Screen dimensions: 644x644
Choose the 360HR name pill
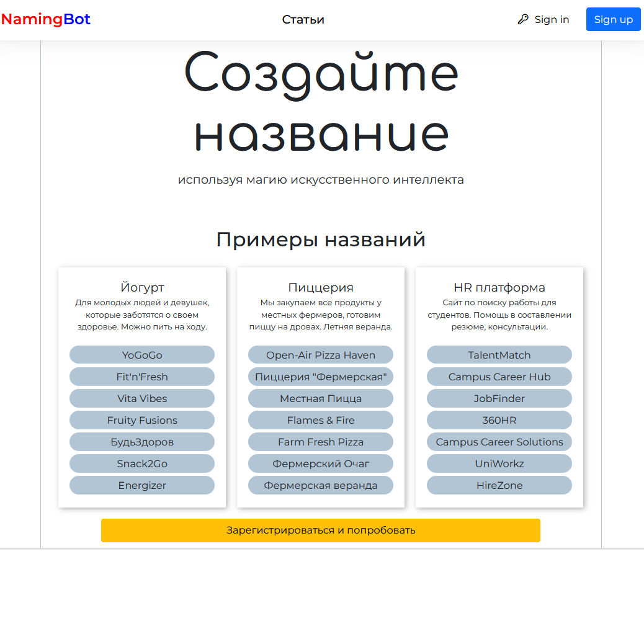[x=499, y=420]
